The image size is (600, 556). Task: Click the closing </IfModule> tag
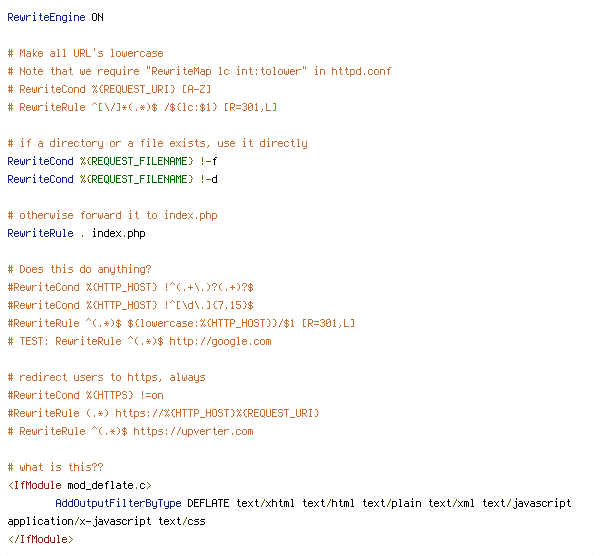(41, 539)
